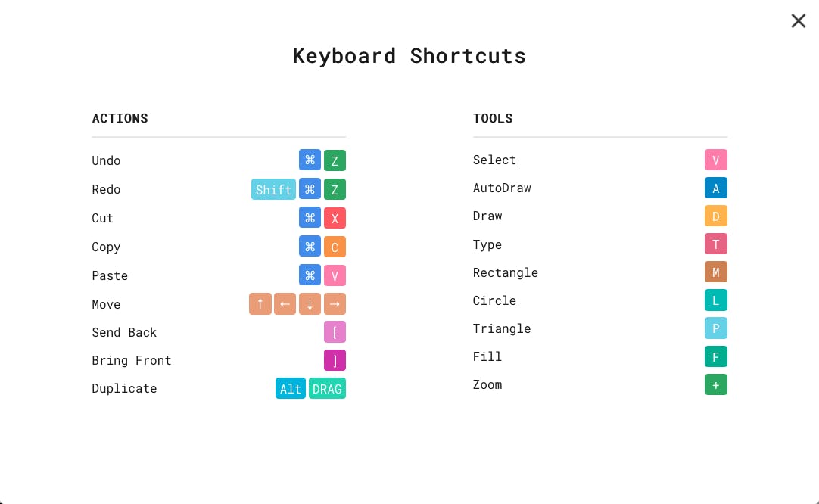Click the Shift key badge for Redo
Image resolution: width=819 pixels, height=504 pixels.
pos(273,189)
